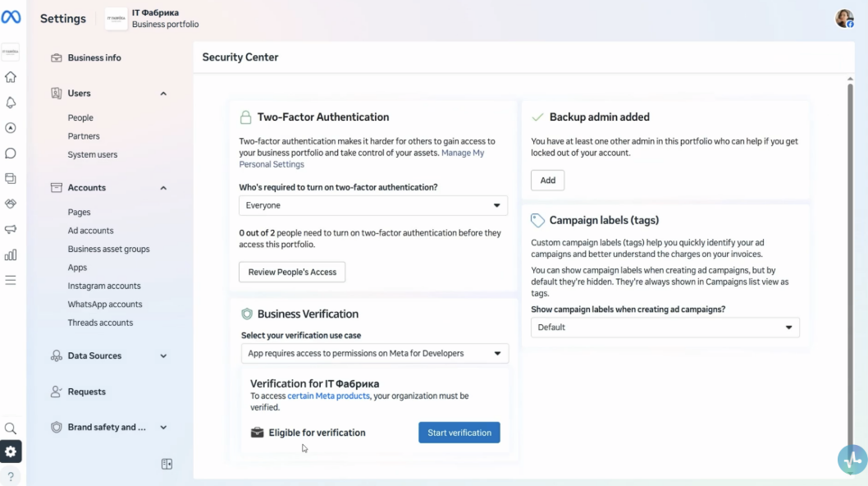Open the content pages icon in left rail
The height and width of the screenshot is (486, 868).
[x=11, y=178]
